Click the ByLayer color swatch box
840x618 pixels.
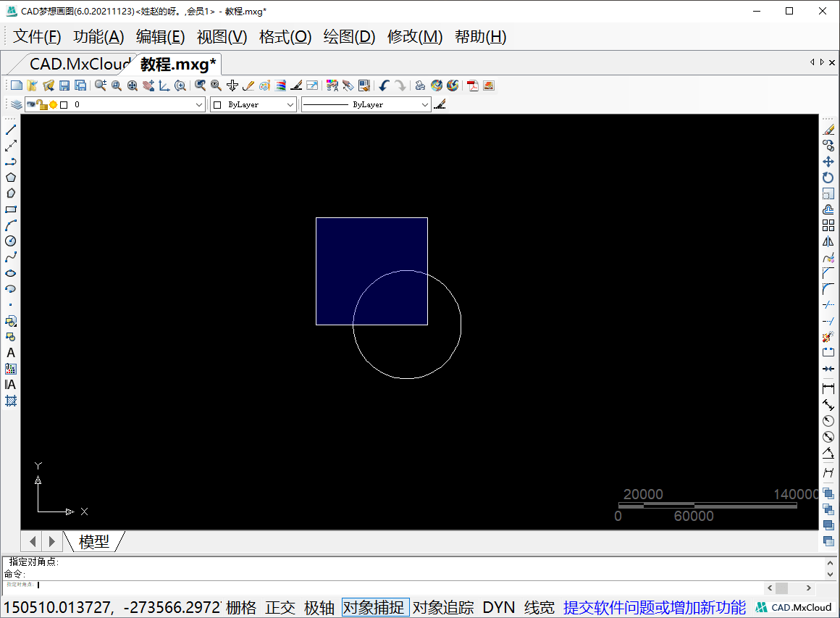pyautogui.click(x=217, y=105)
